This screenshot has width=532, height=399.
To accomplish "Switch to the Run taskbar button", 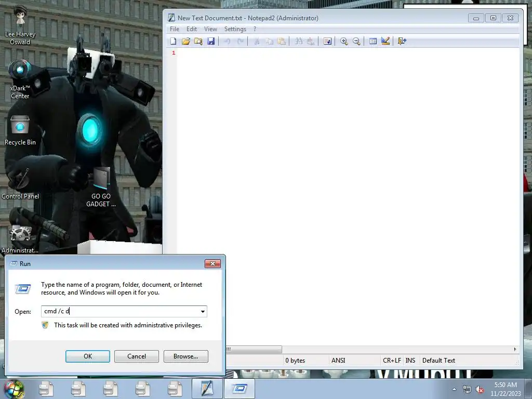I will tap(239, 389).
